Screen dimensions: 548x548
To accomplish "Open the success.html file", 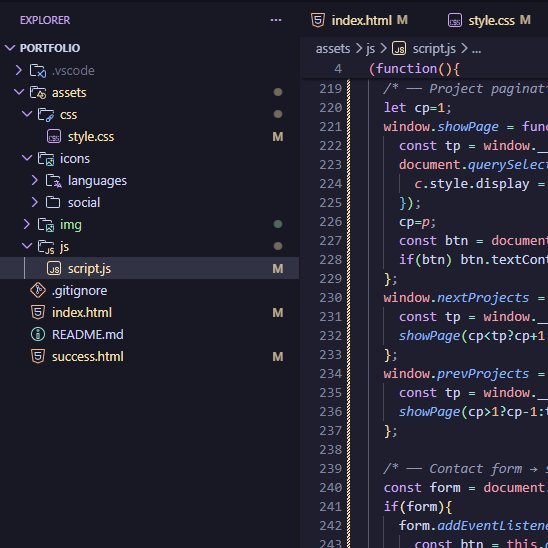I will [x=87, y=356].
